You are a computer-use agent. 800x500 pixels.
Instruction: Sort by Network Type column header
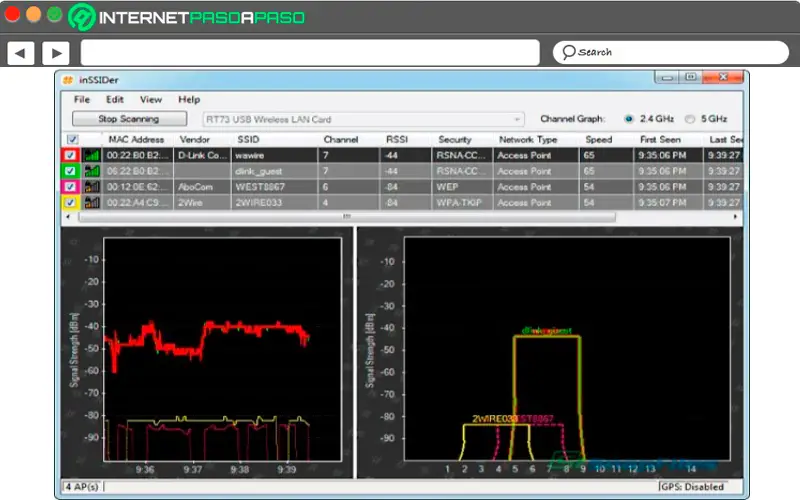528,140
